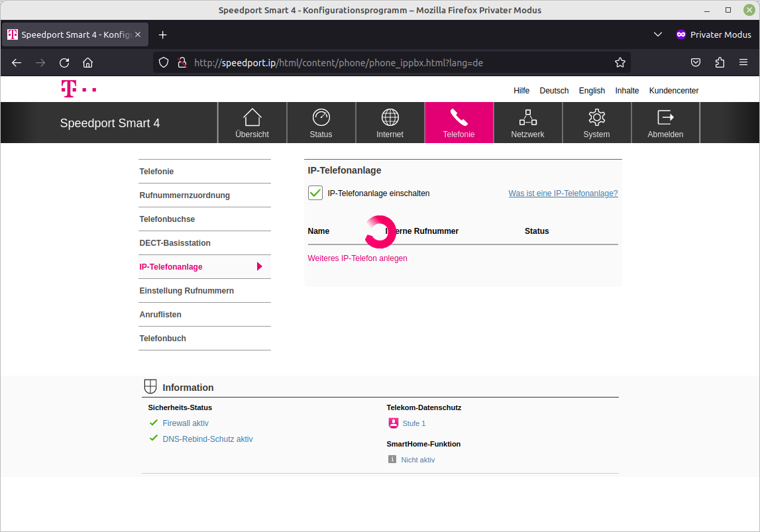
Task: Click the SmartHome-Funktion heading
Action: [x=423, y=444]
